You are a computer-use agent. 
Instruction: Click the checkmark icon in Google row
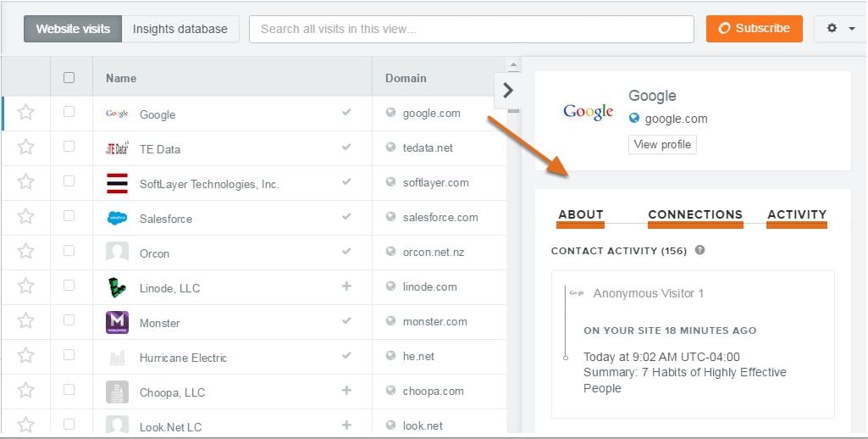346,113
